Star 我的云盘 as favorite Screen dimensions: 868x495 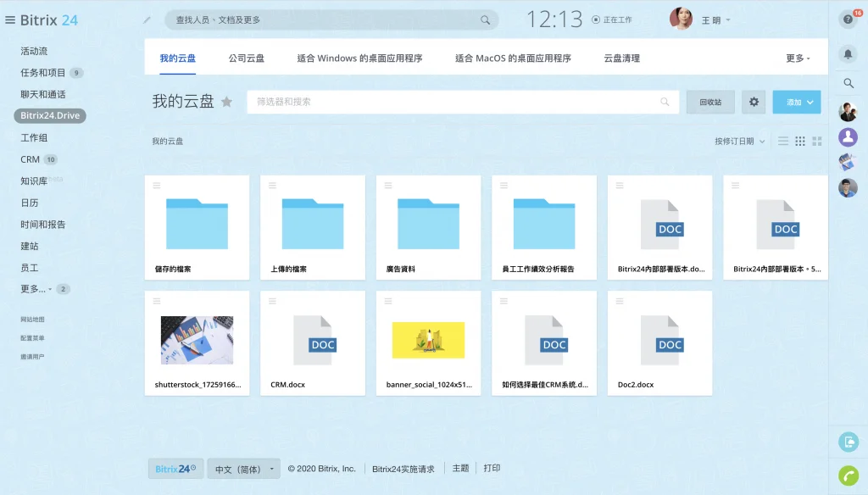(226, 102)
